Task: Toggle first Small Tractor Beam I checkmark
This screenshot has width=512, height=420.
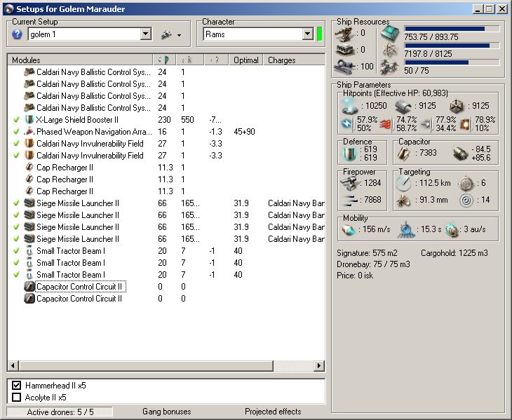Action: pyautogui.click(x=16, y=250)
